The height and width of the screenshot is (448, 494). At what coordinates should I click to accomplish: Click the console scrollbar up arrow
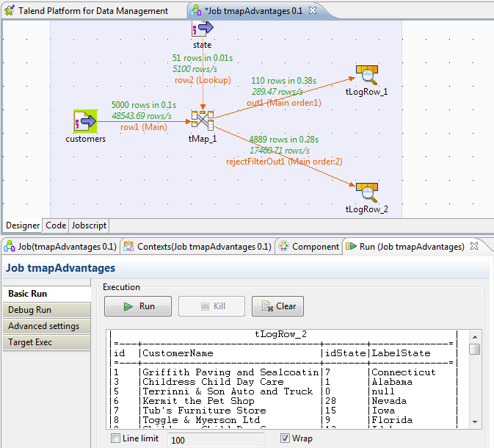click(475, 337)
